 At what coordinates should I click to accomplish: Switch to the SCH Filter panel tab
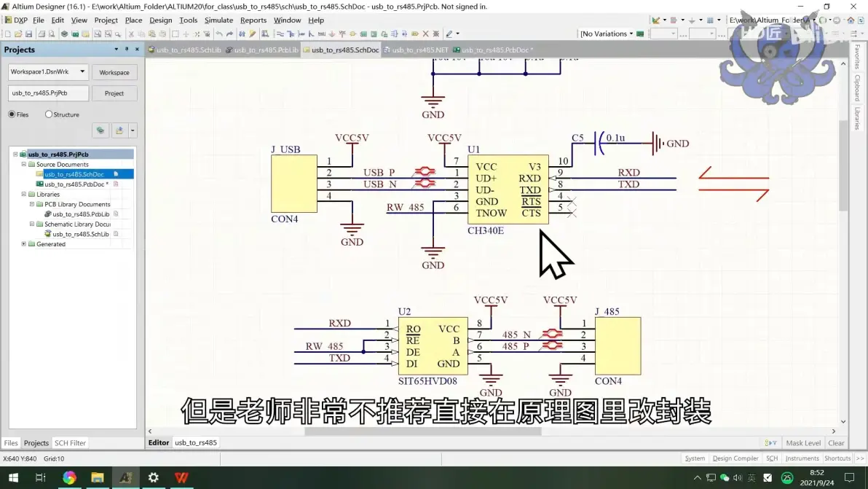coord(71,443)
